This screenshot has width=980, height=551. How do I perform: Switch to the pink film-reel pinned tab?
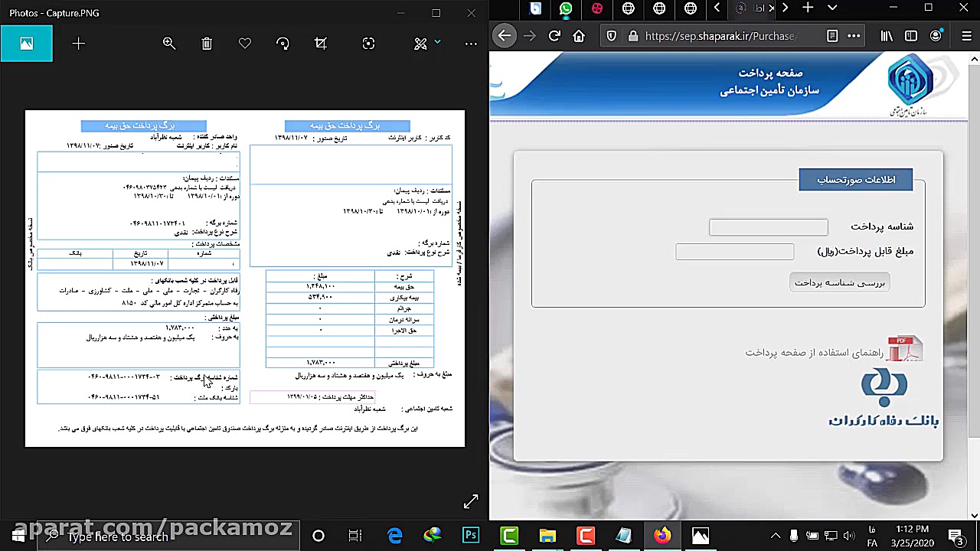click(597, 8)
